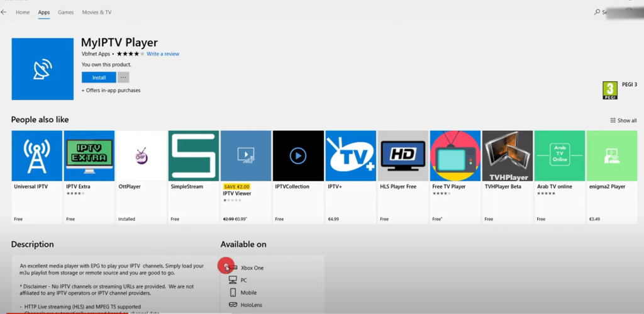Click the €3.49 price of enigma2 Player
Viewport: 644px width, 314px height.
(594, 219)
